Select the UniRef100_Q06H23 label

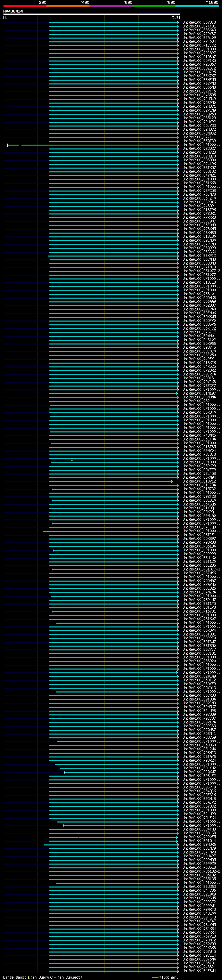coord(199,753)
